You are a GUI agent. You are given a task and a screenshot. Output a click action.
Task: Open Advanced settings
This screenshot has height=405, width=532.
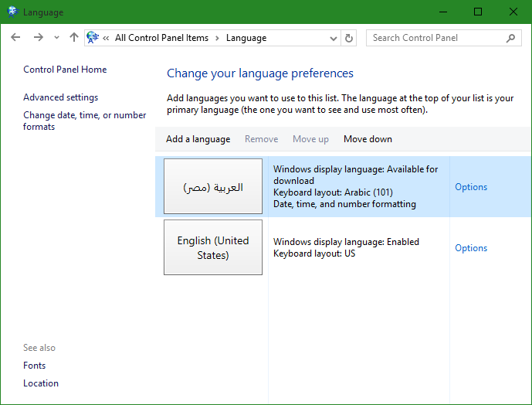coord(60,97)
